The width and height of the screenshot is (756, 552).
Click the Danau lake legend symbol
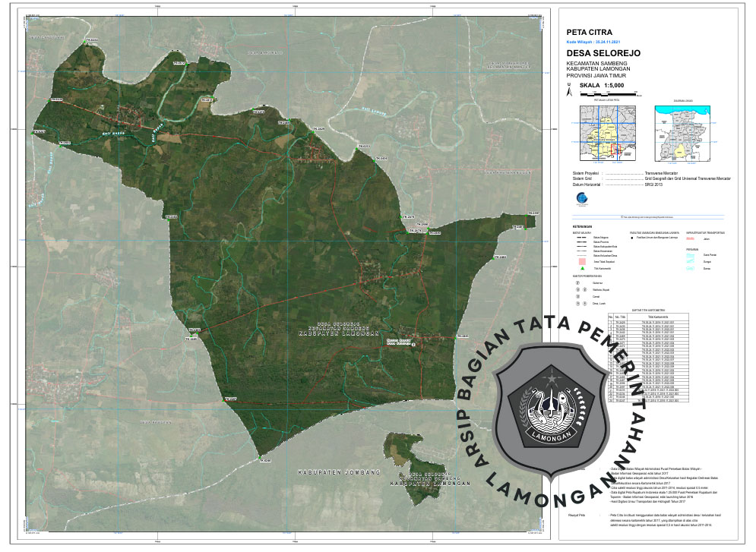pyautogui.click(x=691, y=268)
